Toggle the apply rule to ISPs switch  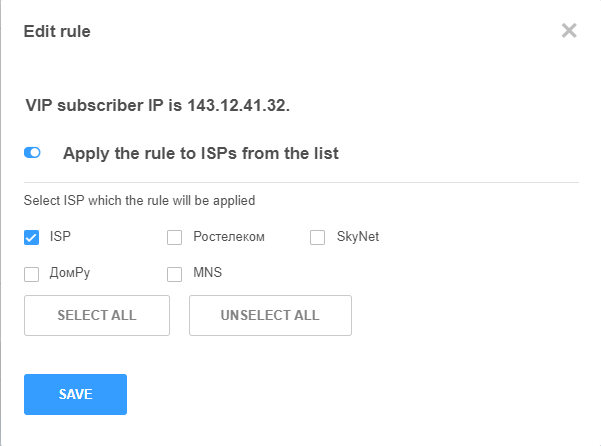pos(32,153)
